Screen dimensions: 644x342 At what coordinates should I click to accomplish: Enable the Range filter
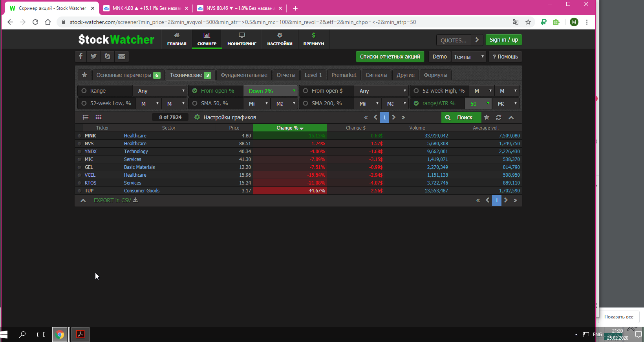point(84,91)
